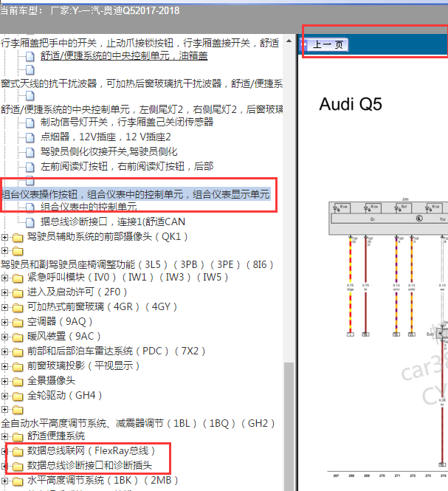The height and width of the screenshot is (491, 448).
Task: Click document icon beside 数据总线诊断接口 连接1 row
Action: tap(30, 222)
